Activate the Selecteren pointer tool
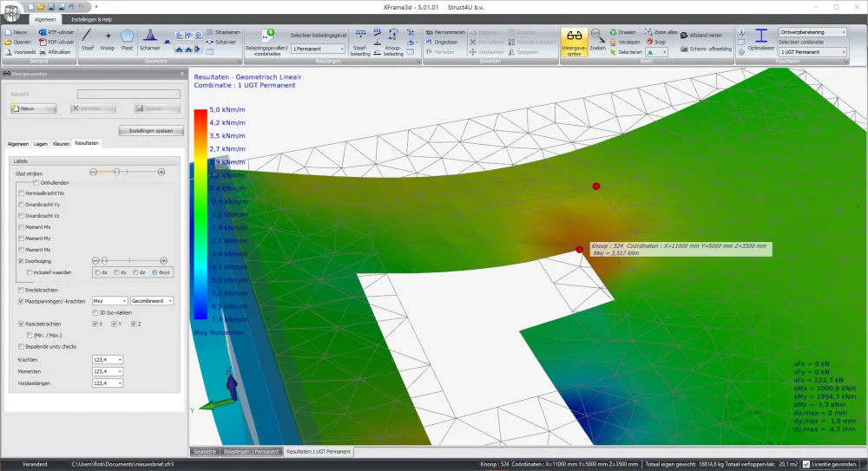 point(626,52)
